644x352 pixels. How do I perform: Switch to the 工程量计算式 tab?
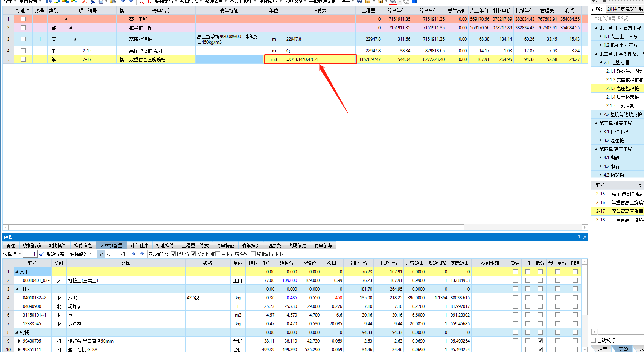pyautogui.click(x=195, y=245)
